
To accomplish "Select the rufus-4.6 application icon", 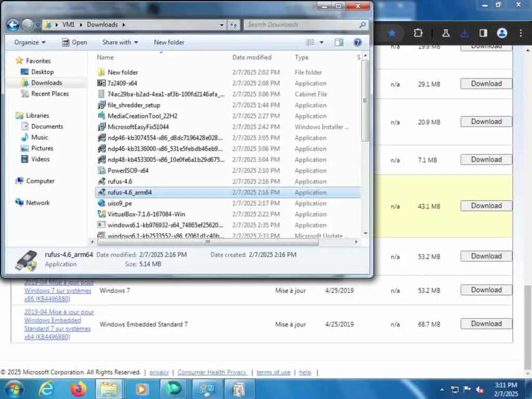I will (x=101, y=181).
